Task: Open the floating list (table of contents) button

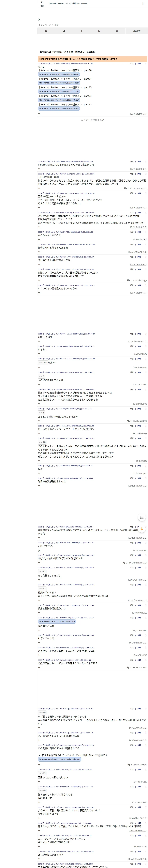Action: [142, 517]
